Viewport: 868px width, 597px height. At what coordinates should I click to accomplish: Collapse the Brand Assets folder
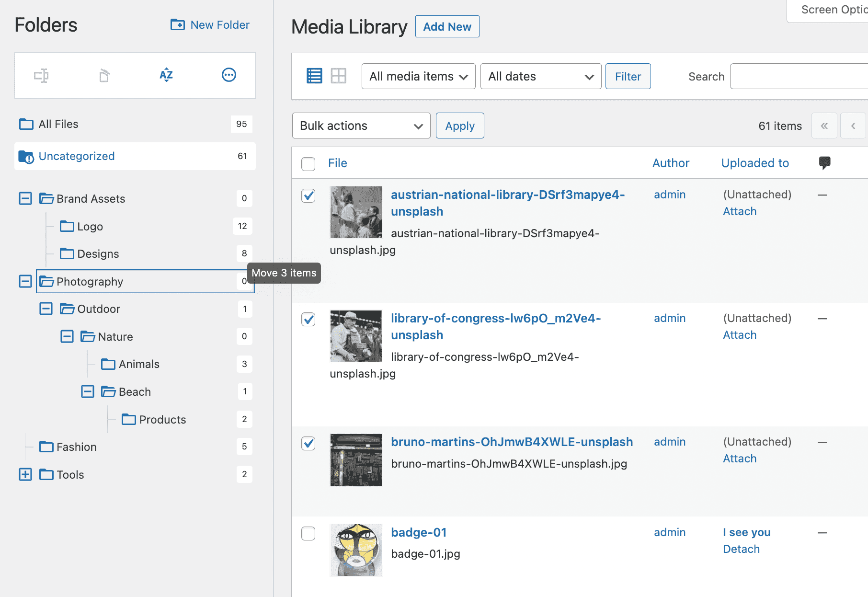click(25, 198)
